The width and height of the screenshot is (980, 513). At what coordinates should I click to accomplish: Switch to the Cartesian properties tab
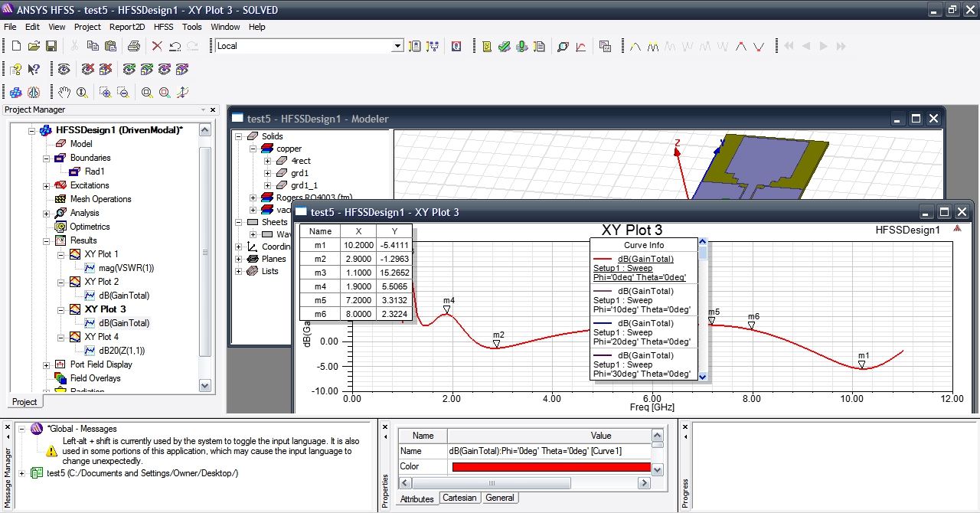pos(459,498)
